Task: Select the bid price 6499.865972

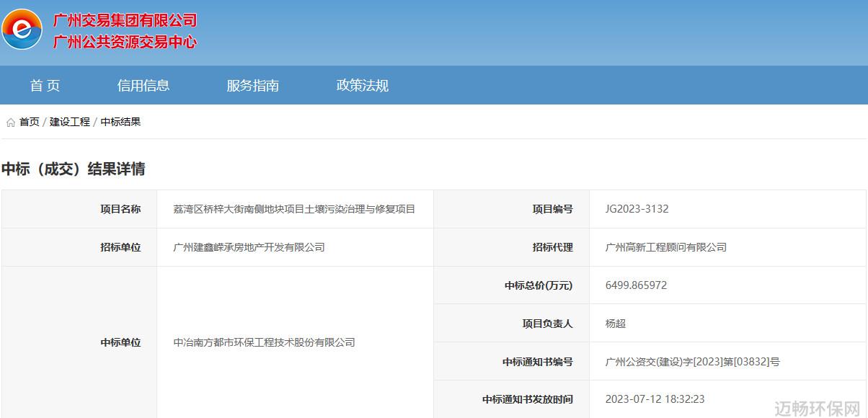Action: [637, 285]
